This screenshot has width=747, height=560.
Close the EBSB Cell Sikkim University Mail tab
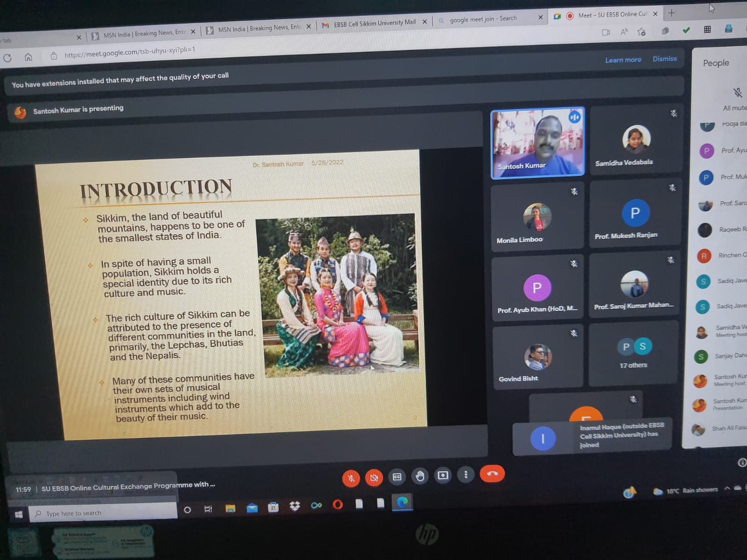[x=424, y=21]
